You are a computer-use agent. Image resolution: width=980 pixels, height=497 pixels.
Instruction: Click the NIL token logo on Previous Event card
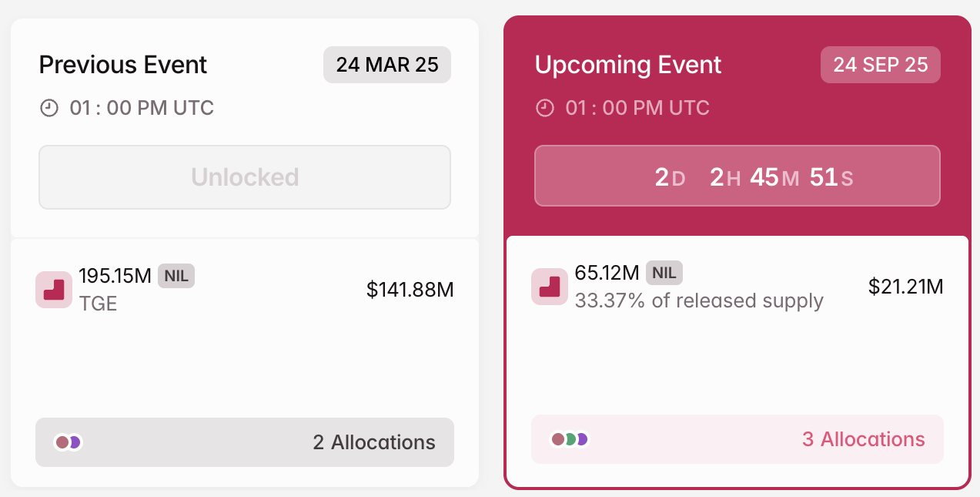(54, 289)
